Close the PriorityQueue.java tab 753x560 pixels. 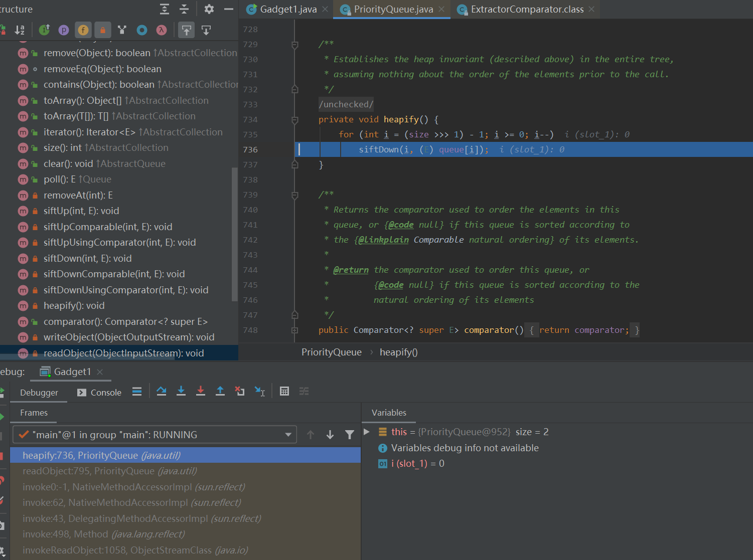pyautogui.click(x=441, y=9)
